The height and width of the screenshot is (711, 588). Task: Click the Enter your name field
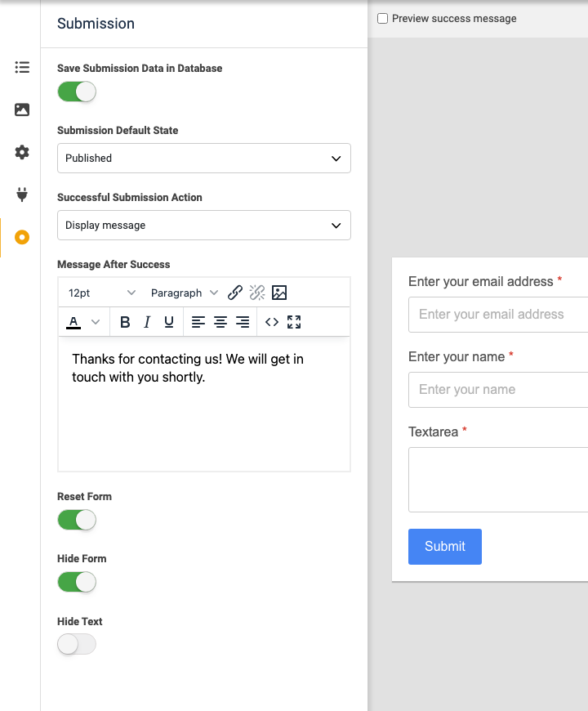click(x=498, y=390)
